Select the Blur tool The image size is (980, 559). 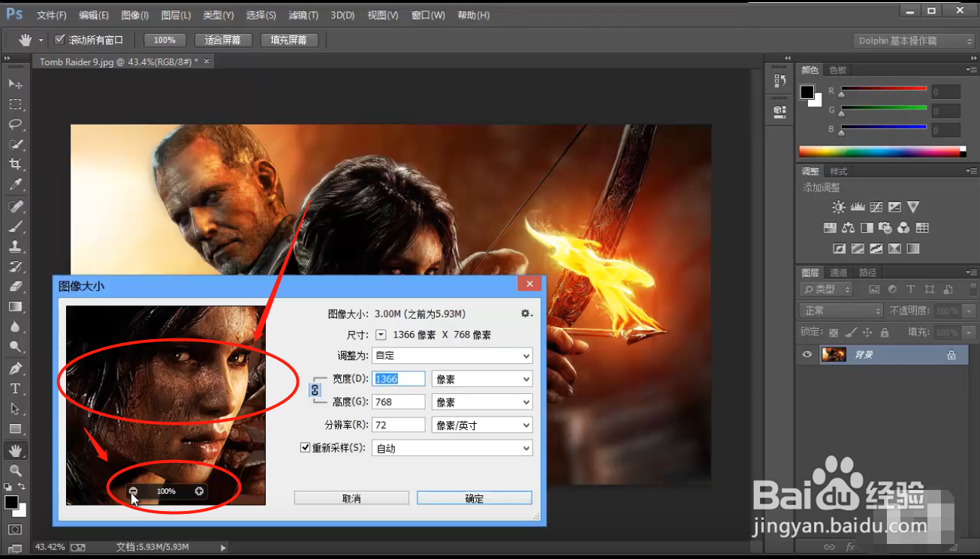click(x=15, y=327)
